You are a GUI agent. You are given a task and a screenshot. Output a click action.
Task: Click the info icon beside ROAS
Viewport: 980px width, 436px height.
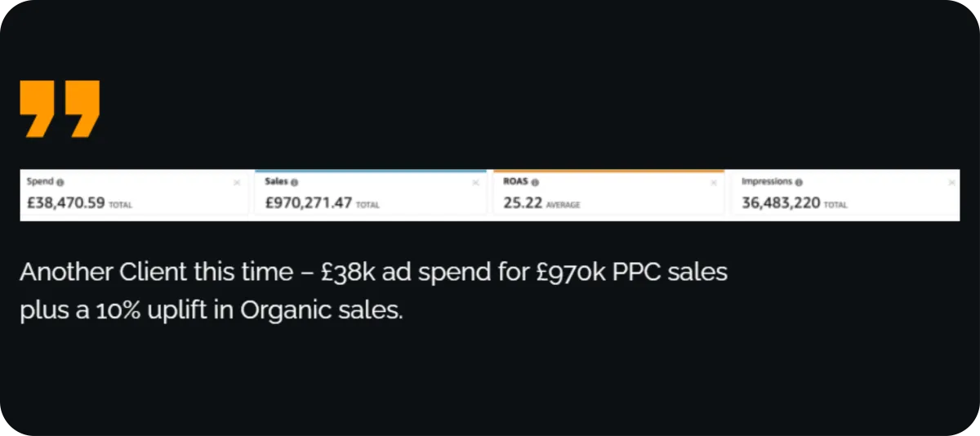tap(535, 183)
